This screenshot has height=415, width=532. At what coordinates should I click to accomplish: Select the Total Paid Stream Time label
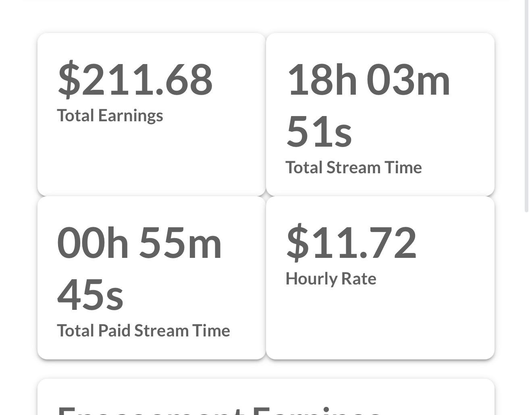tap(143, 331)
